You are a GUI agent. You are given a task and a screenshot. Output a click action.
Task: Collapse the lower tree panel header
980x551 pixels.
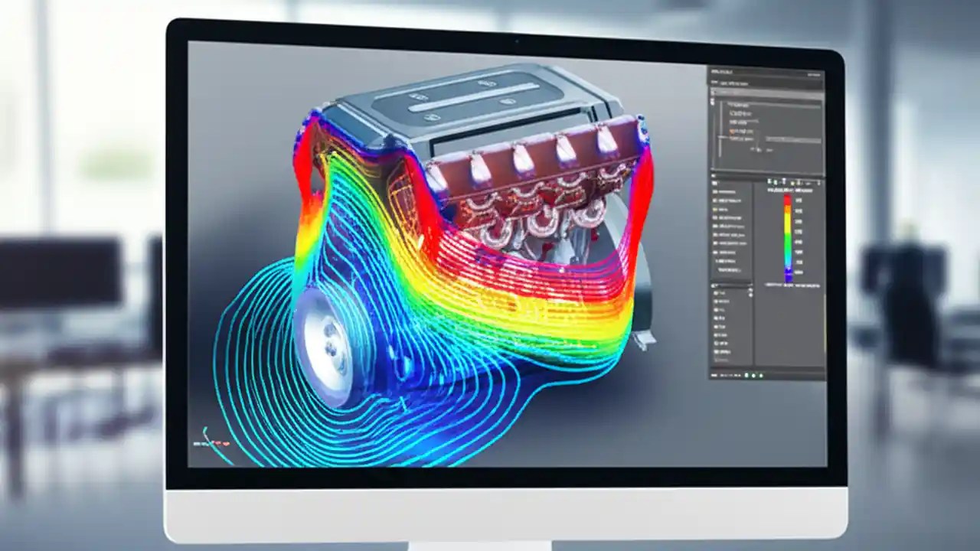point(714,285)
